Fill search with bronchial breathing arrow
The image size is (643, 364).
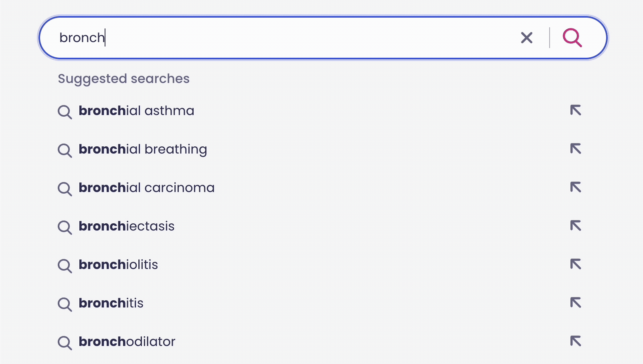click(576, 149)
